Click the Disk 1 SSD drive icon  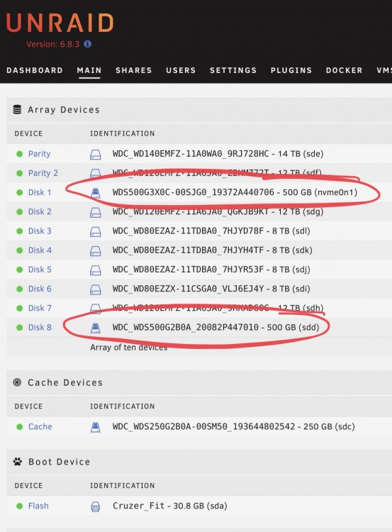(96, 193)
